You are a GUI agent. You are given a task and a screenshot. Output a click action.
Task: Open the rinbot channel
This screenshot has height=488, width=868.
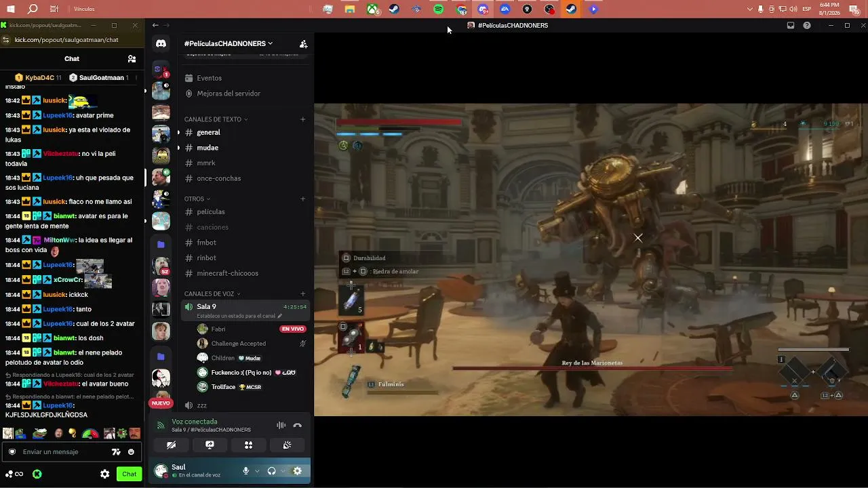pyautogui.click(x=245, y=258)
